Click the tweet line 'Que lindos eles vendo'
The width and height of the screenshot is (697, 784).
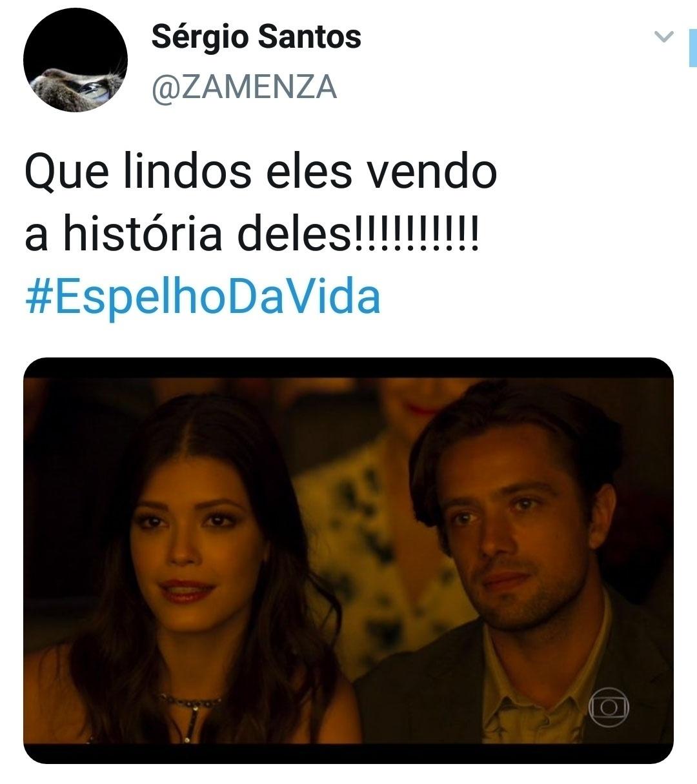pos(261,172)
